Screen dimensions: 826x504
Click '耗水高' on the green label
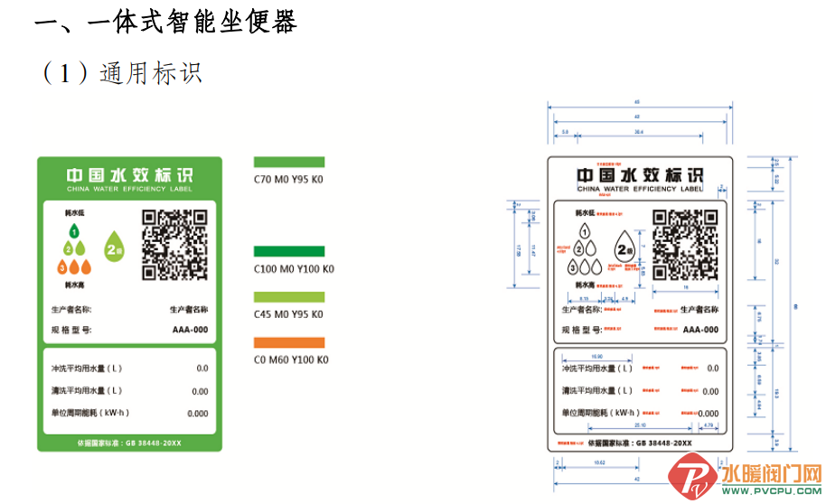pos(74,285)
